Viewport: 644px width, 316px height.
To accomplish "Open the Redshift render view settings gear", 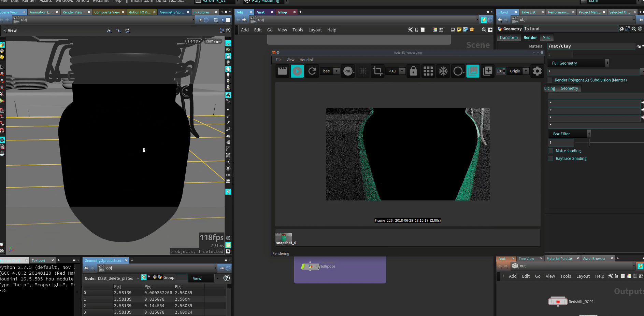I will click(537, 71).
